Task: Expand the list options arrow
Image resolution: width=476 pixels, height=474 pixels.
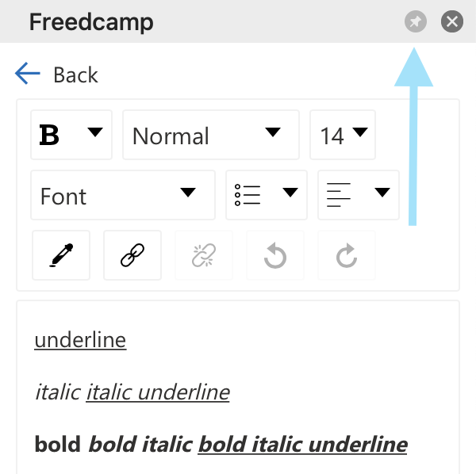Action: pyautogui.click(x=290, y=193)
